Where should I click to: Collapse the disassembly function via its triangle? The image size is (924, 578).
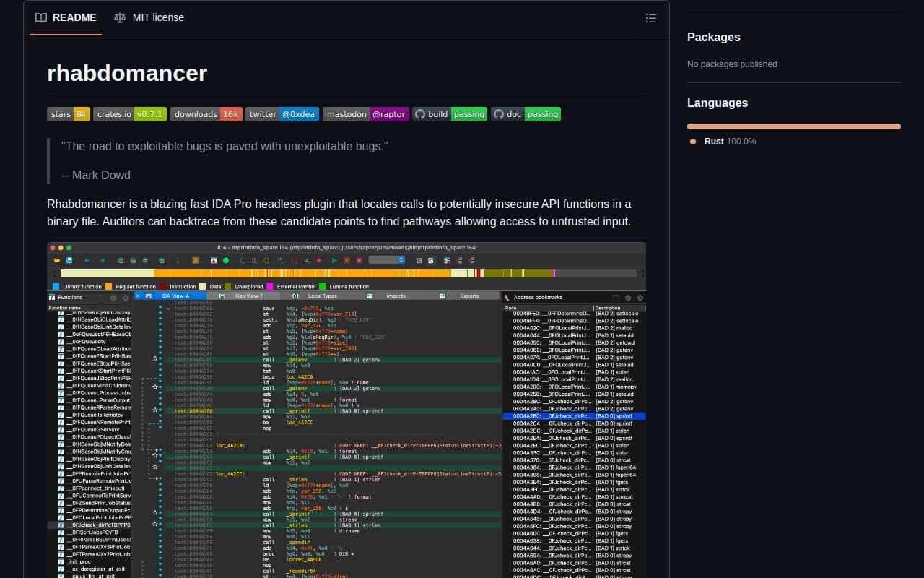coord(168,309)
